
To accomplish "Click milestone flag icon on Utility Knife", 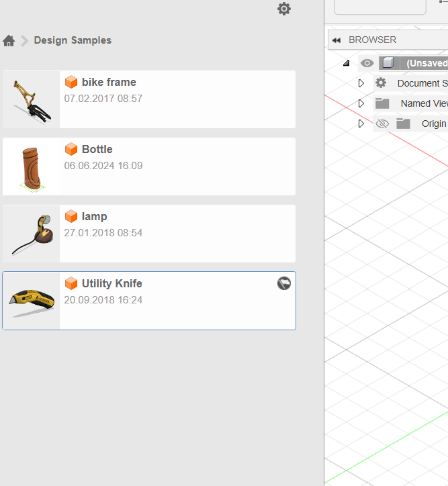I will click(x=284, y=283).
